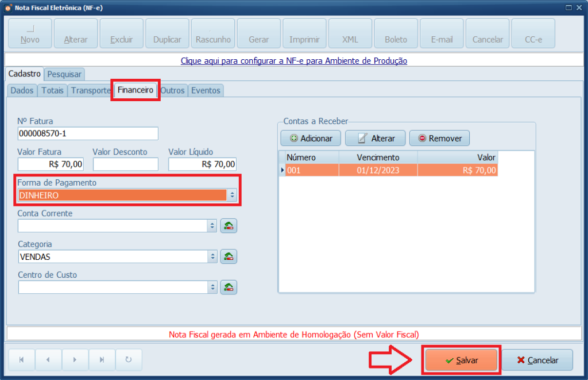This screenshot has height=380, width=588.
Task: Click the register icon beside Conta Corrente
Action: pos(229,226)
